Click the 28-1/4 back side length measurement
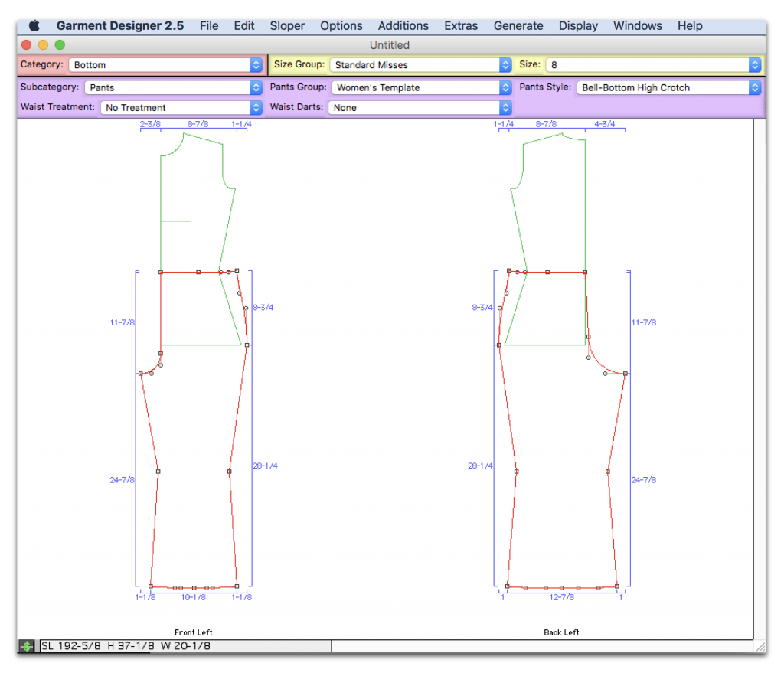Image resolution: width=784 pixels, height=673 pixels. pyautogui.click(x=480, y=466)
